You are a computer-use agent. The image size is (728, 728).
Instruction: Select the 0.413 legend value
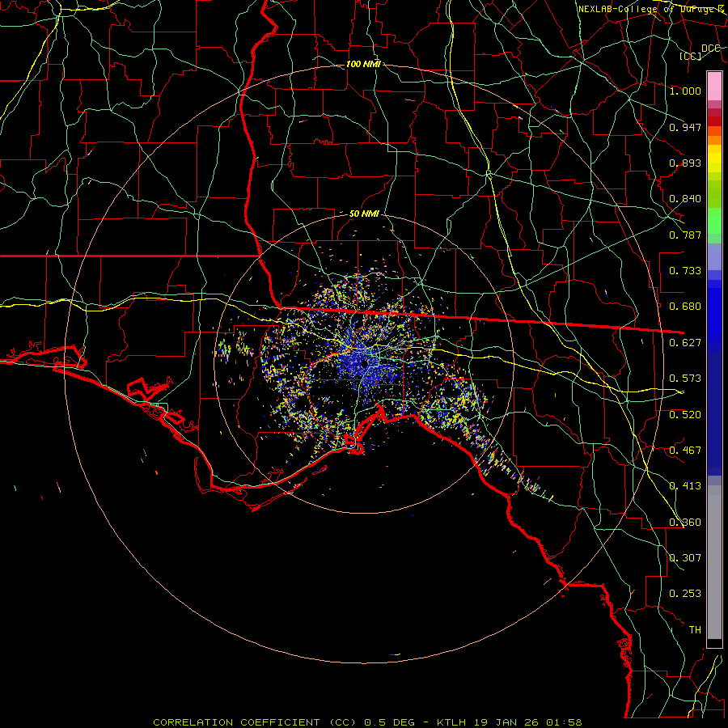(685, 486)
